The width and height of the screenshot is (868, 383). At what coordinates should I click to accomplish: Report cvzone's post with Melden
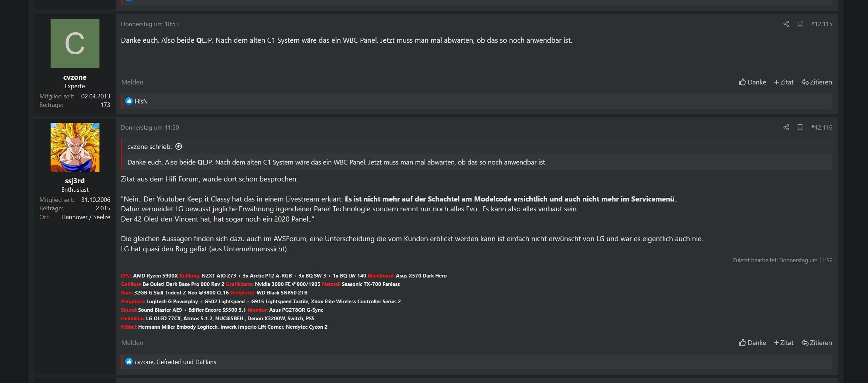(132, 82)
